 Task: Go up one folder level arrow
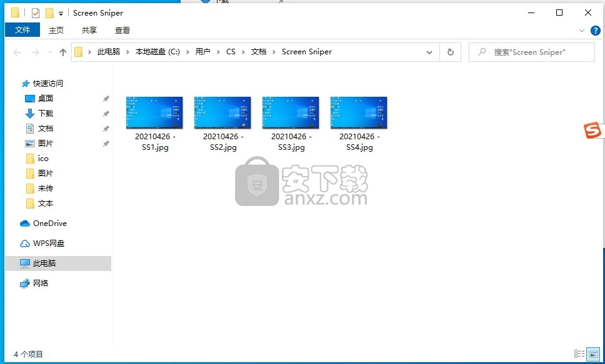[63, 52]
